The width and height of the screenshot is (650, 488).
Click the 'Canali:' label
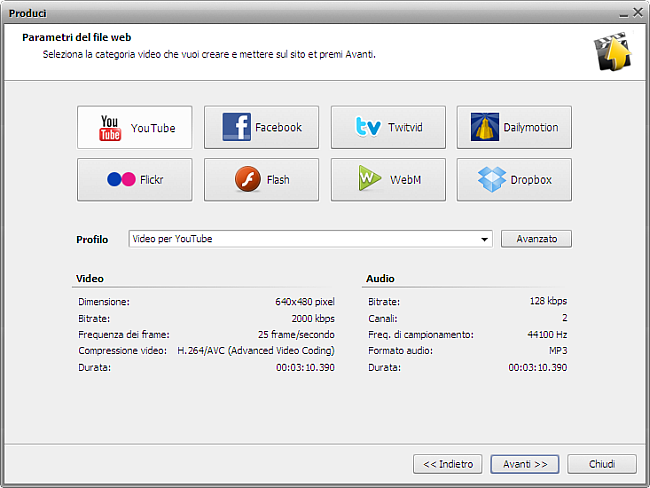coord(383,318)
